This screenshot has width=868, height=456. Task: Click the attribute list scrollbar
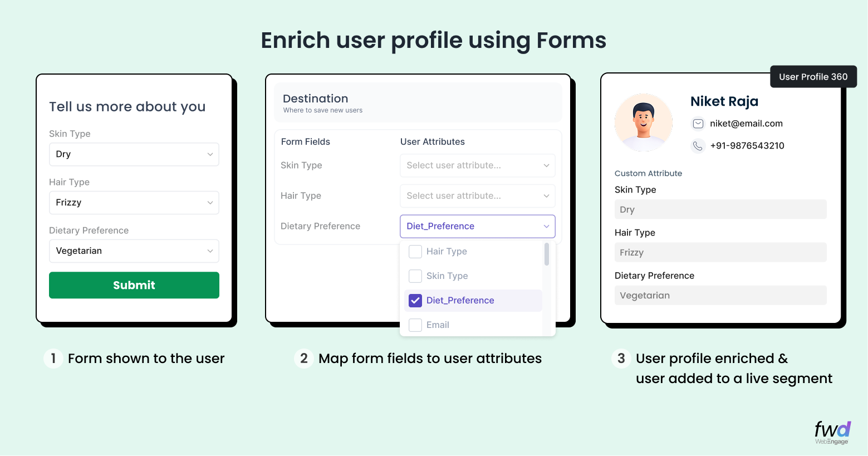coord(547,254)
